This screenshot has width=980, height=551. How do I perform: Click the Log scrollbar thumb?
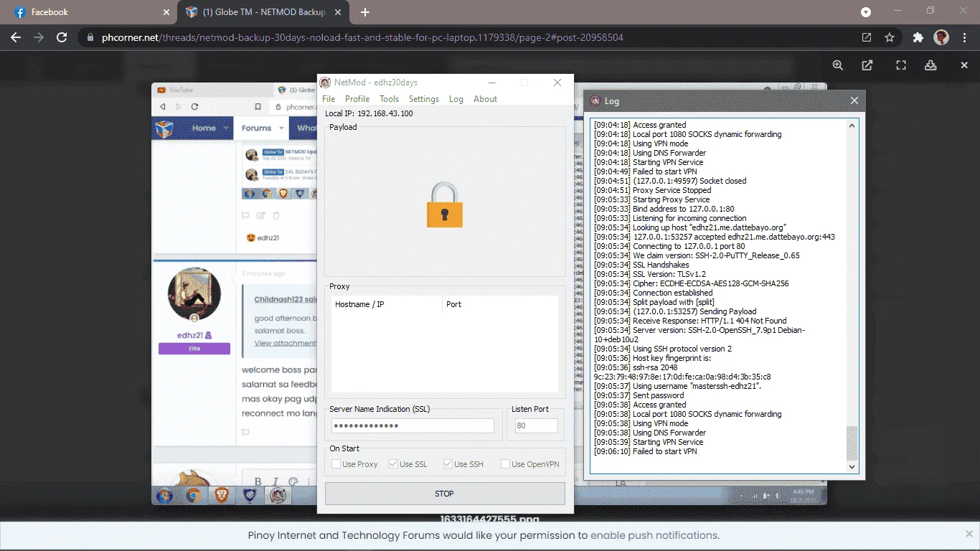(x=852, y=443)
